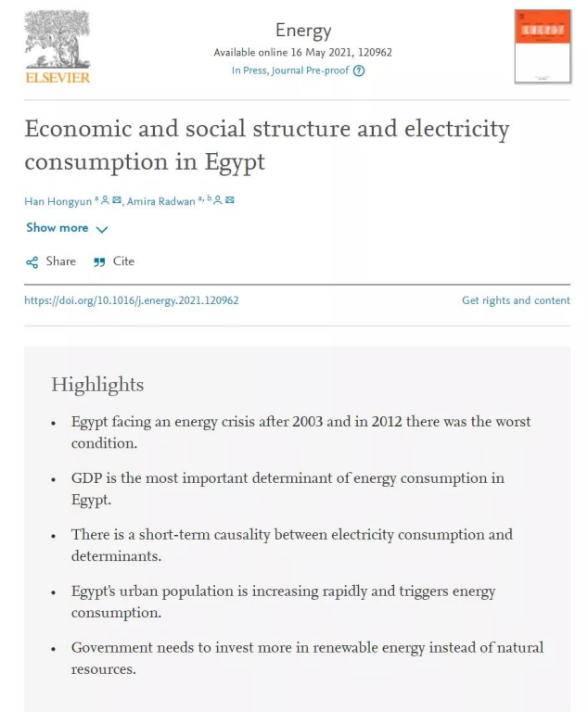Open the Energy journal title link
588x712 pixels.
click(x=302, y=31)
